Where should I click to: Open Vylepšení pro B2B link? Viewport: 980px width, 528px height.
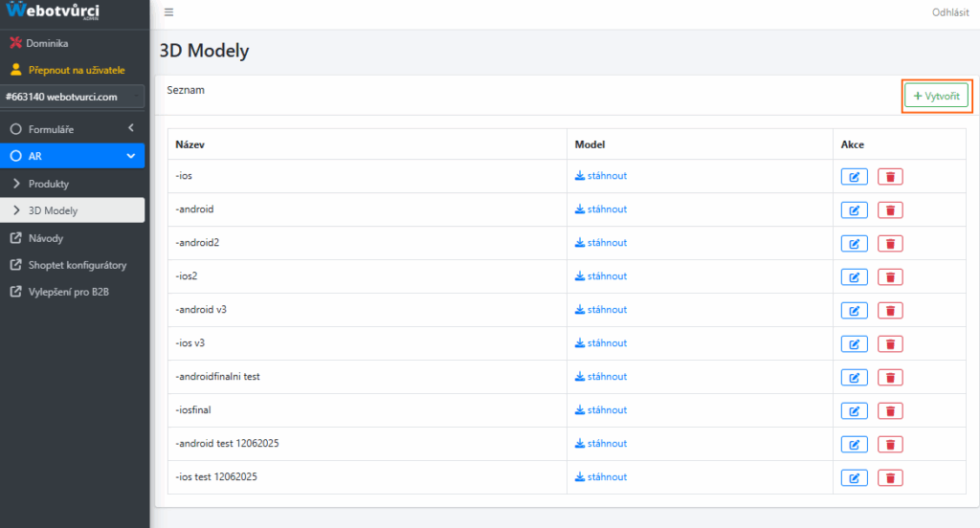[x=73, y=292]
